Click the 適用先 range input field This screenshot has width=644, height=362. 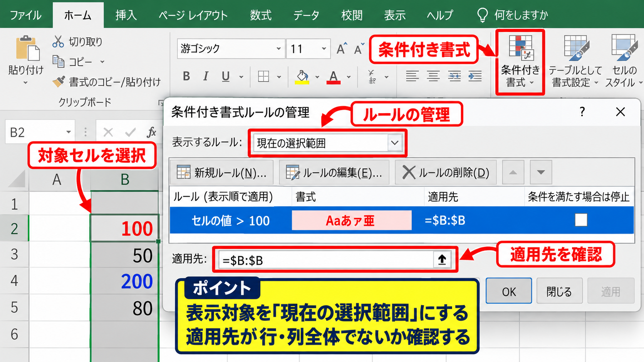coord(327,260)
